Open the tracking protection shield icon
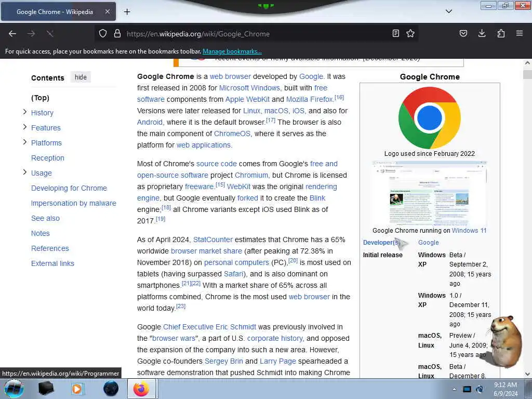 (103, 34)
